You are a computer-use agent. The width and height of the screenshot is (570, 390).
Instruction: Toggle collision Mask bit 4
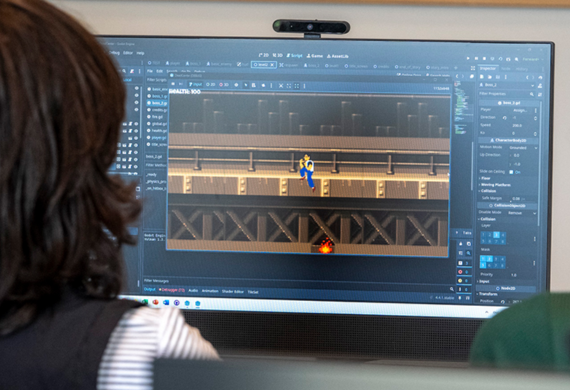503,259
